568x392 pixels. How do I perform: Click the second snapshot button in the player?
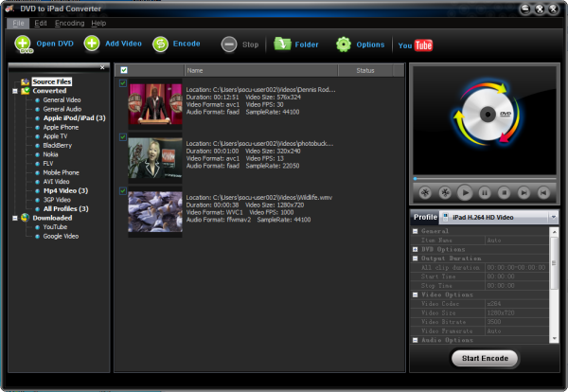click(x=445, y=193)
